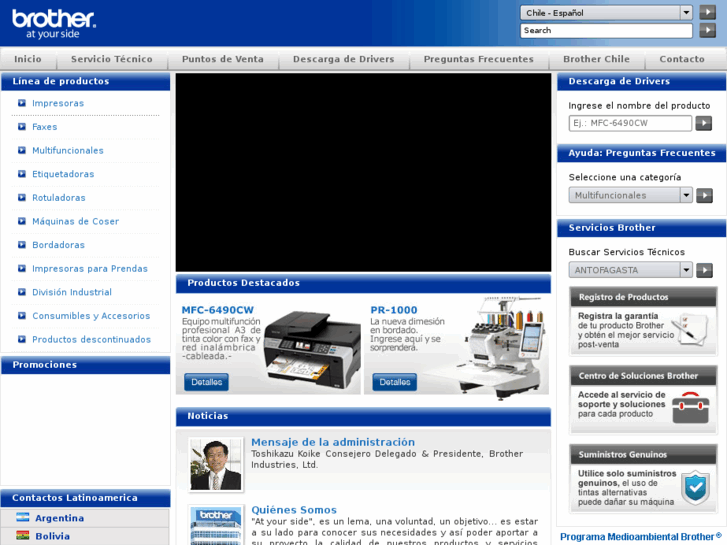Click the Registro de Productos banner
Screen dimensions: 727x545
[x=642, y=320]
